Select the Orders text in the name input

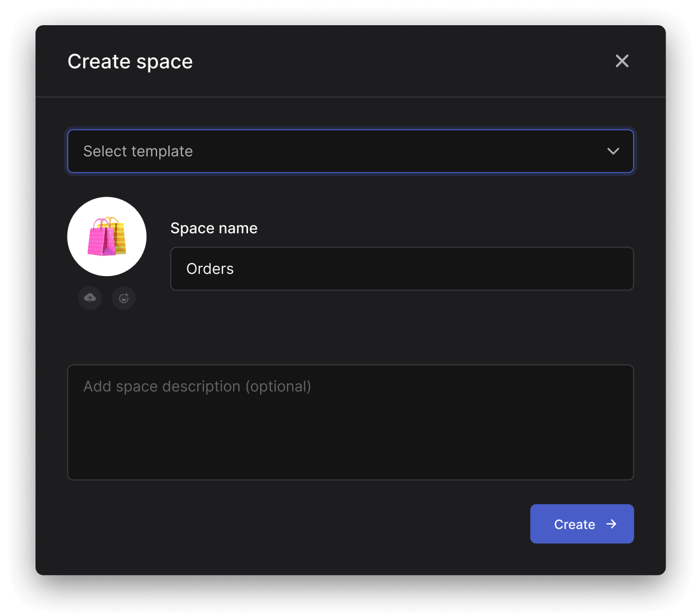coord(210,269)
